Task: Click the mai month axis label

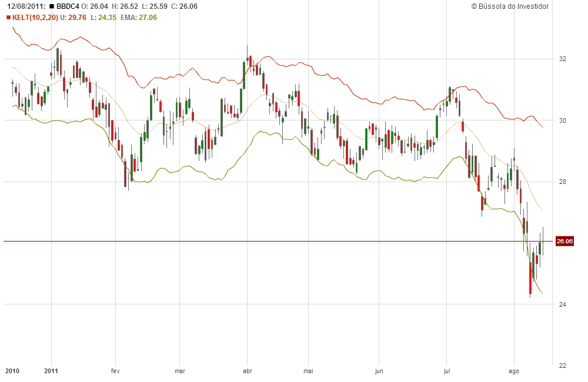Action: pos(308,371)
